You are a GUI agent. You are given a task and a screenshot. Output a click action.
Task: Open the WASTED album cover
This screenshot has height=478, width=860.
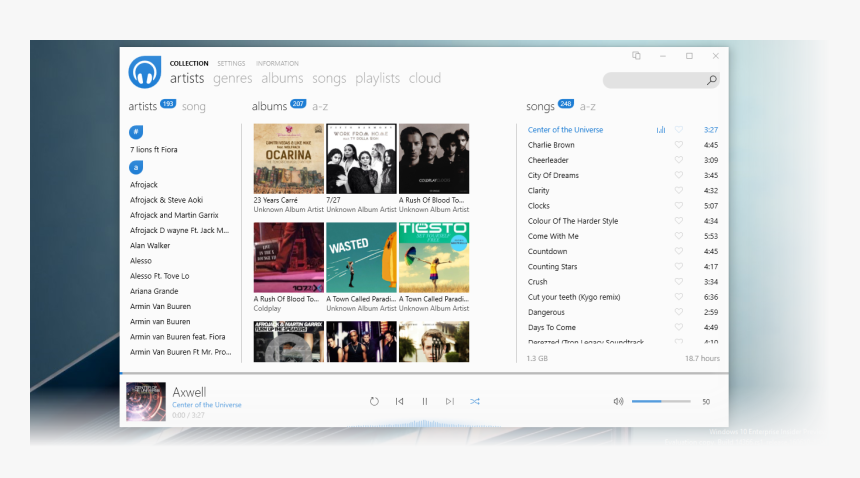[361, 257]
